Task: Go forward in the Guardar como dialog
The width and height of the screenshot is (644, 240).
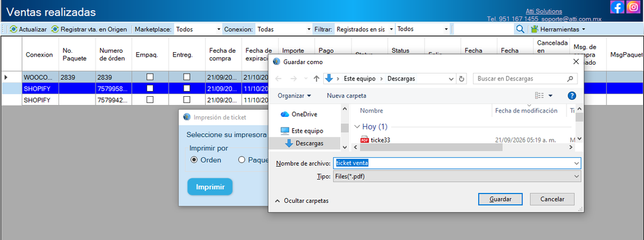Action: (293, 79)
